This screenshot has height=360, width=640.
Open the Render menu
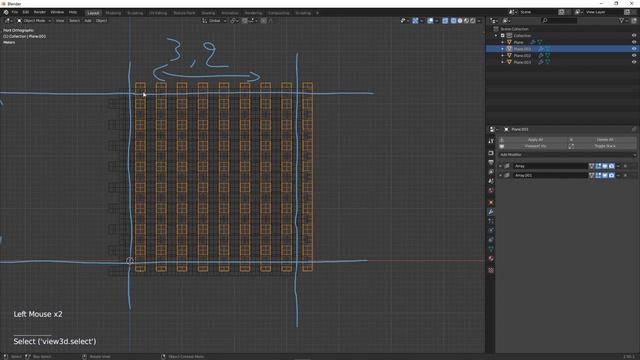[x=40, y=12]
